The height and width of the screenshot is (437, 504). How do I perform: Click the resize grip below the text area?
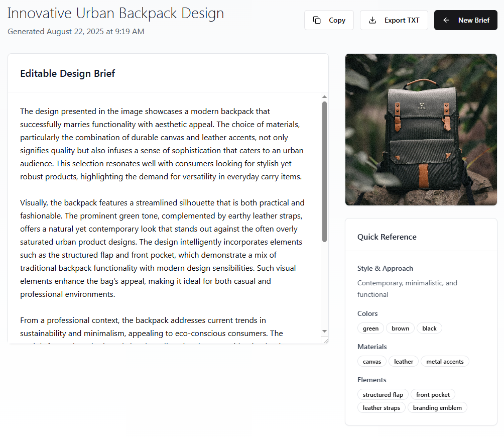[325, 341]
